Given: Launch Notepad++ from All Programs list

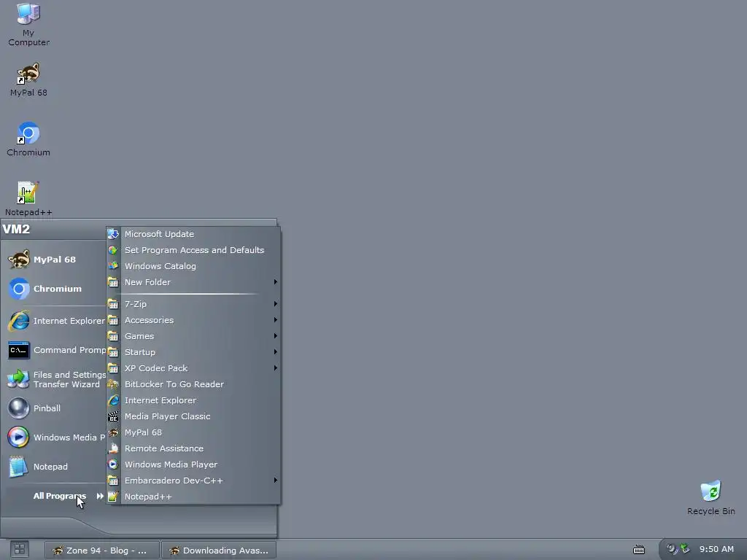Looking at the screenshot, I should click(x=193, y=497).
